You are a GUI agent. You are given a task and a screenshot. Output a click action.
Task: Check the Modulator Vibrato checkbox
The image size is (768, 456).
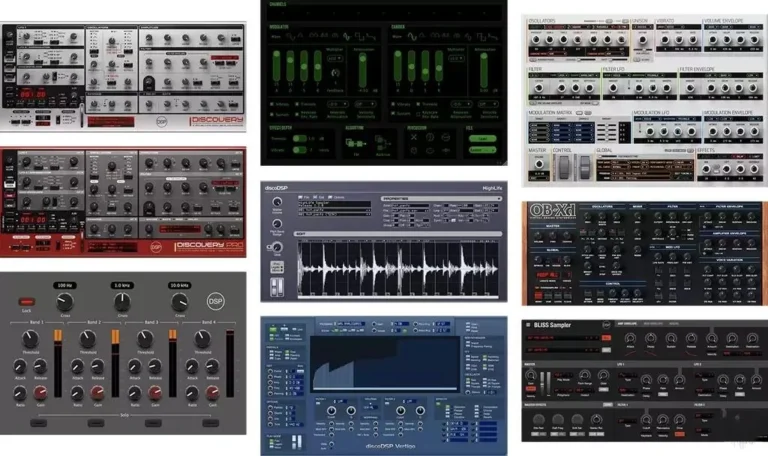pyautogui.click(x=272, y=104)
